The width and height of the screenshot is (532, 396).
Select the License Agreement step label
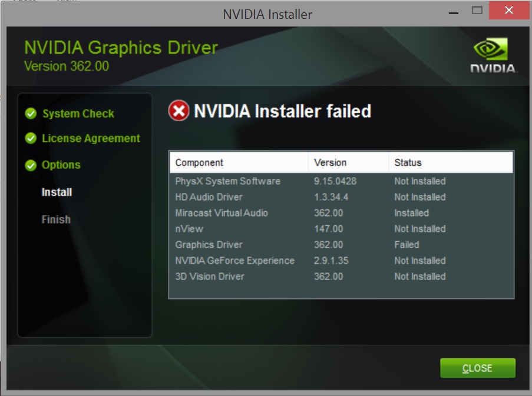click(x=91, y=138)
